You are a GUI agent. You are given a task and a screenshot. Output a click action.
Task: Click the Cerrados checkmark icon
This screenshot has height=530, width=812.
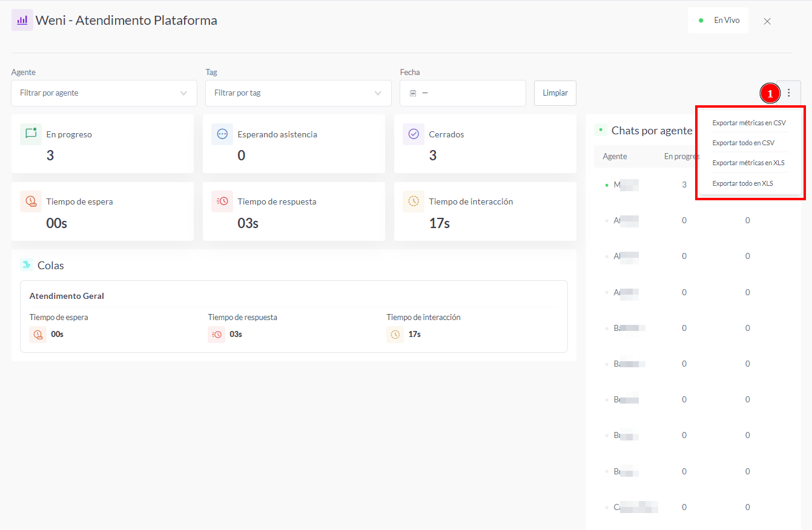click(414, 134)
